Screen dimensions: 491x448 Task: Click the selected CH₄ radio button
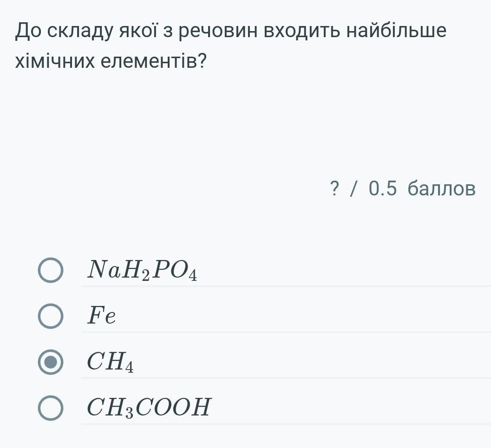click(50, 362)
